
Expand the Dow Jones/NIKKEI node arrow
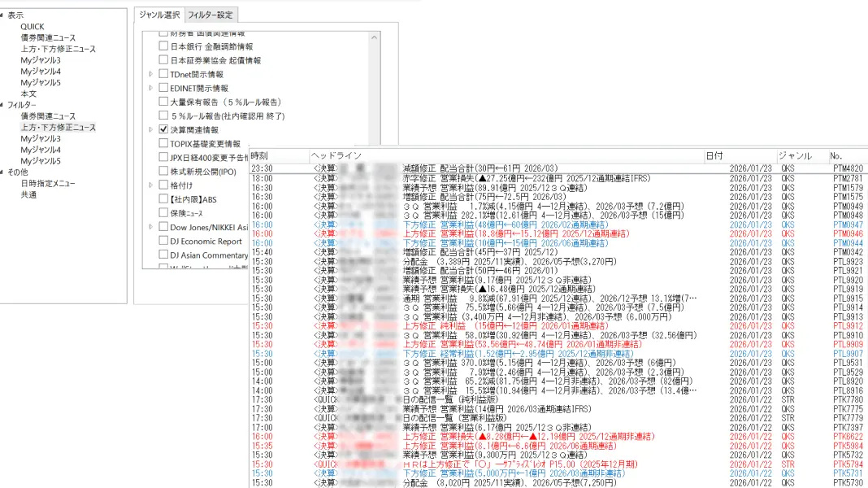(x=150, y=227)
